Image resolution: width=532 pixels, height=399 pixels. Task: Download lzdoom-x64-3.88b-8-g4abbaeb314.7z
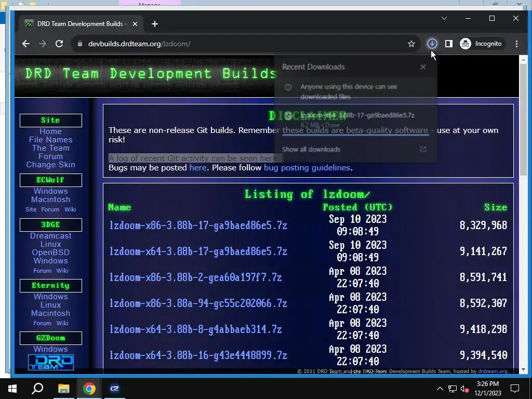click(195, 329)
